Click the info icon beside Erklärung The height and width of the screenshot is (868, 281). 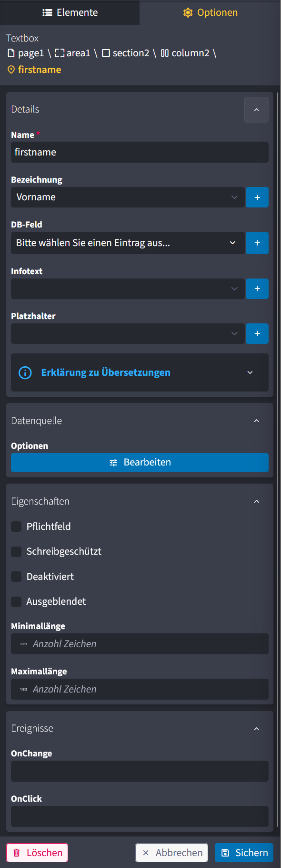pyautogui.click(x=25, y=372)
